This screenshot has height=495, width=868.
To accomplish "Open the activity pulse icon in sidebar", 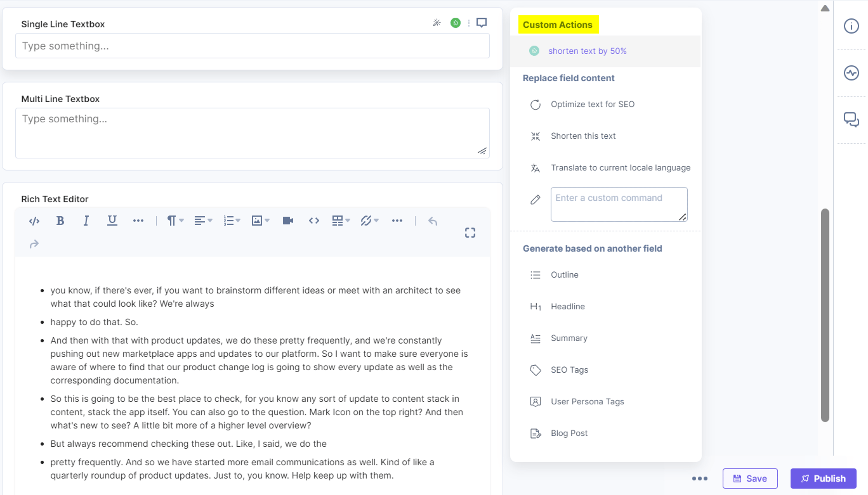I will click(851, 73).
